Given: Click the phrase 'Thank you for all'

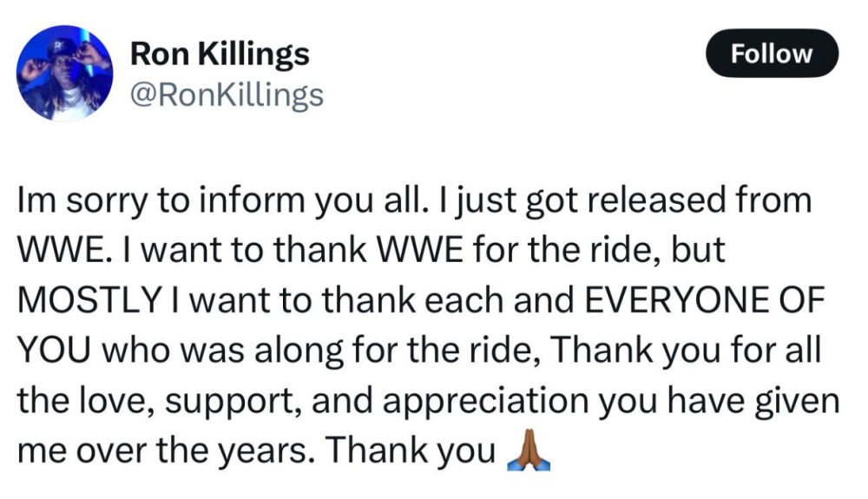Looking at the screenshot, I should pyautogui.click(x=685, y=351).
